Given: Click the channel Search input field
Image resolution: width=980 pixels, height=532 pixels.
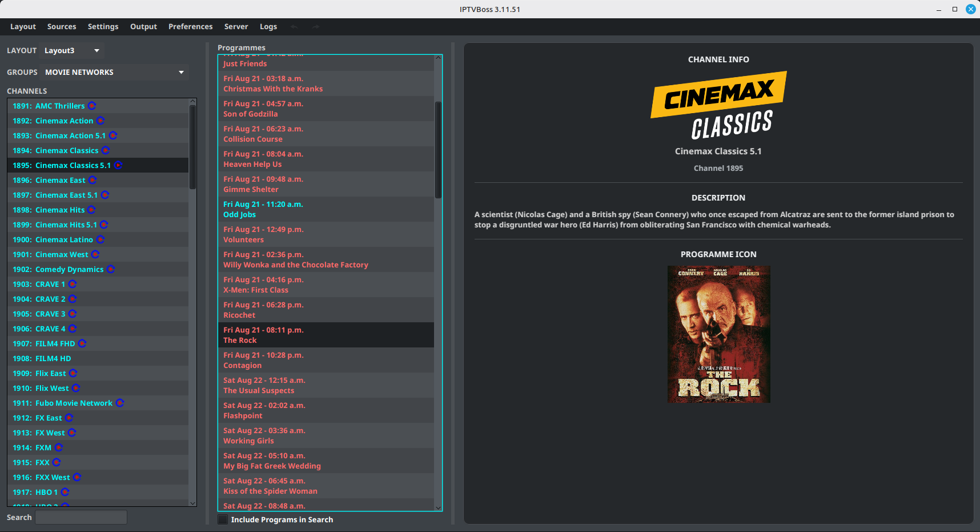Looking at the screenshot, I should (81, 517).
